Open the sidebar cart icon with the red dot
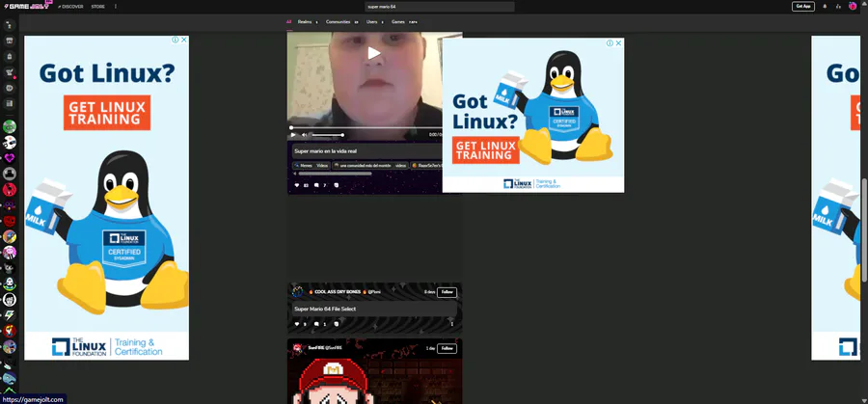Screen dimensions: 868x404 coord(10,72)
